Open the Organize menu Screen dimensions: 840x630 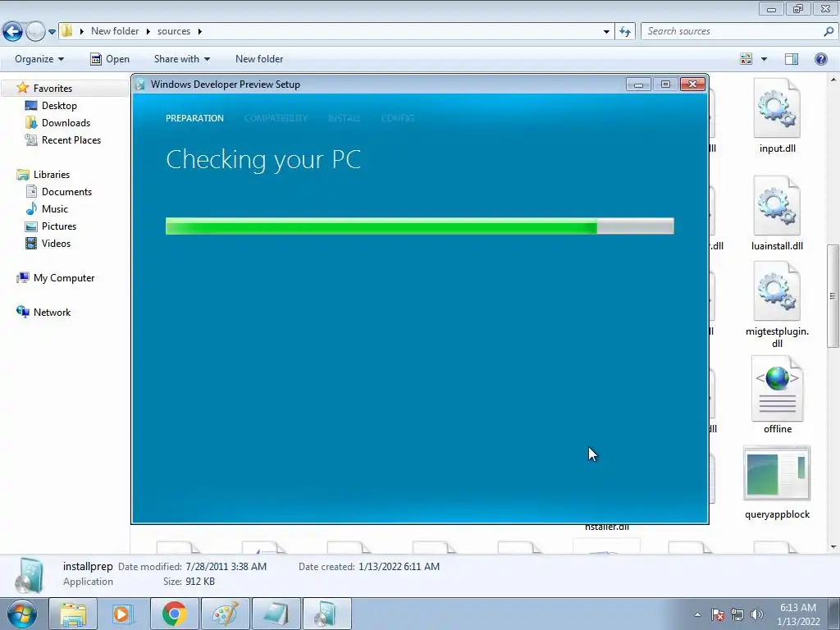39,59
